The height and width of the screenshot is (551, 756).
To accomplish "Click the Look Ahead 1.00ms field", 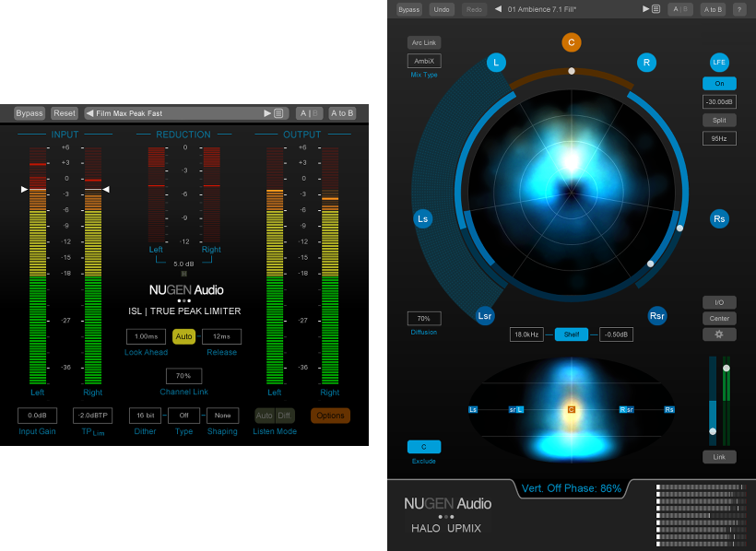I will [x=146, y=336].
